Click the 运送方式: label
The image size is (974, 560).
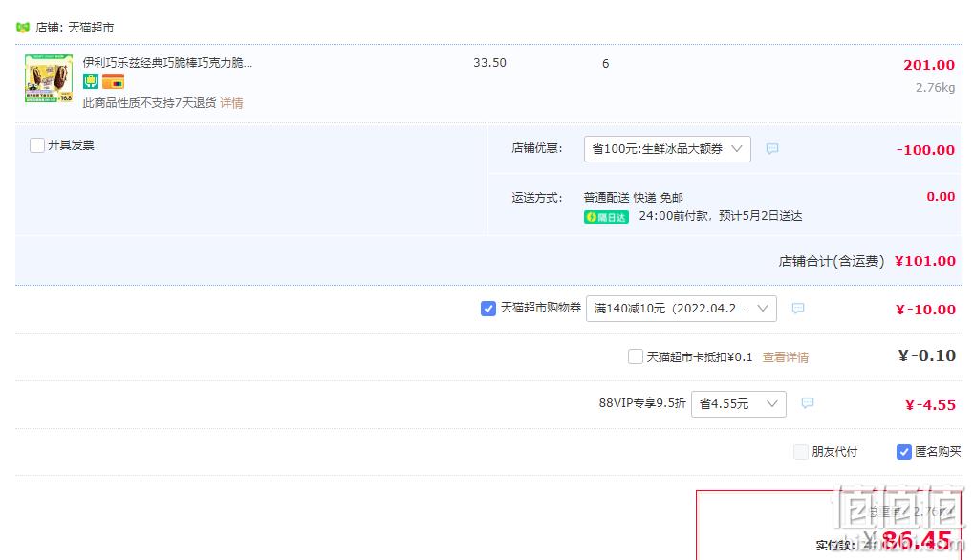[x=537, y=198]
